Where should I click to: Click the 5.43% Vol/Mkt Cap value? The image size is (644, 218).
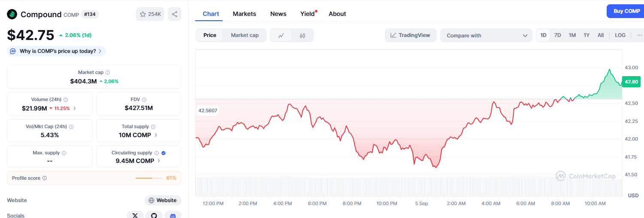(x=50, y=135)
